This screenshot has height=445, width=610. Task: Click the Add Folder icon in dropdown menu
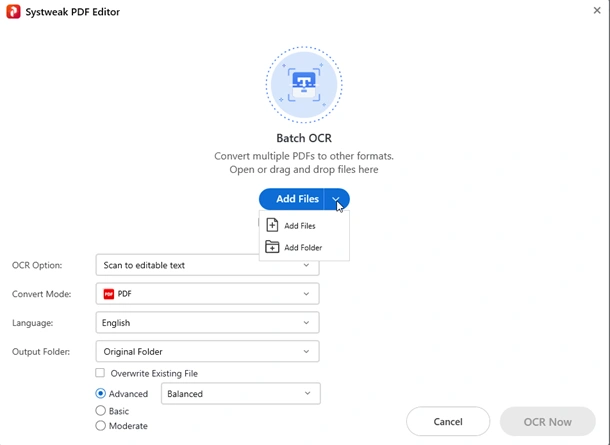point(272,247)
